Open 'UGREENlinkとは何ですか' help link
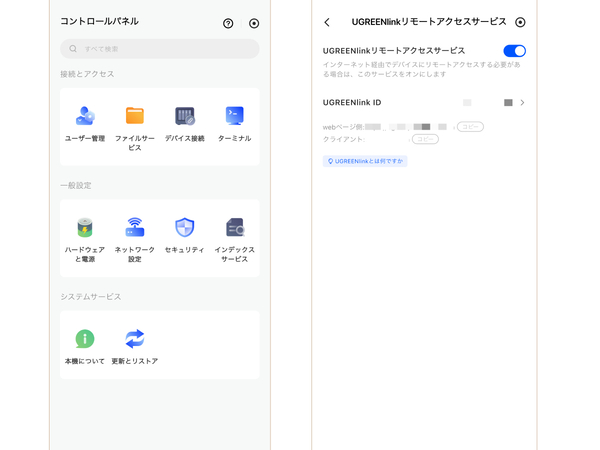This screenshot has width=600, height=450. (x=365, y=161)
